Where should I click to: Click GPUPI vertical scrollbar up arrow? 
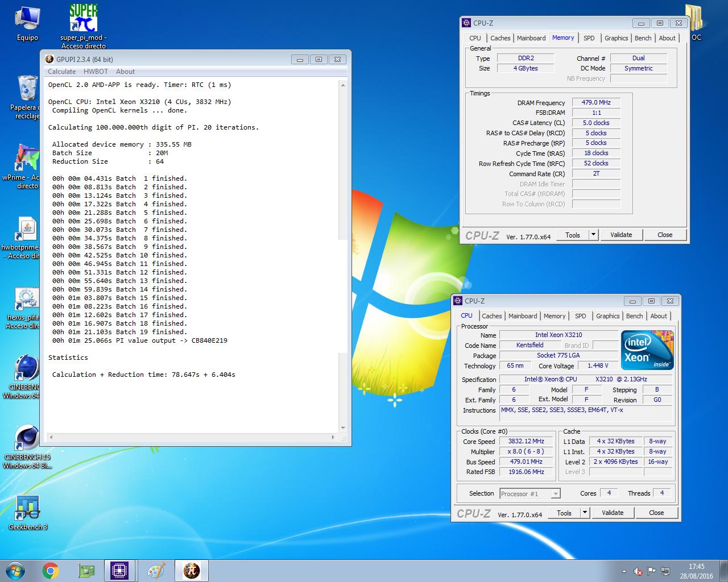[x=343, y=85]
